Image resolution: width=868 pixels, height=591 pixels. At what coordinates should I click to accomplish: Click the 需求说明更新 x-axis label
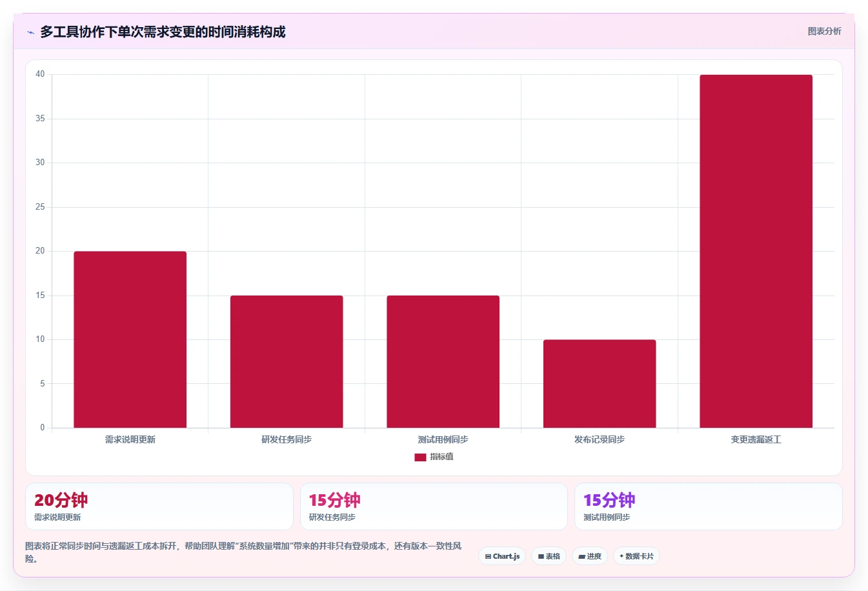(x=130, y=439)
